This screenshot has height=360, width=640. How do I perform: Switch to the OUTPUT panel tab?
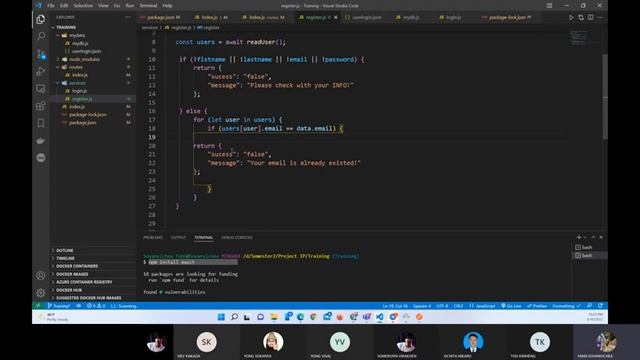tap(178, 237)
